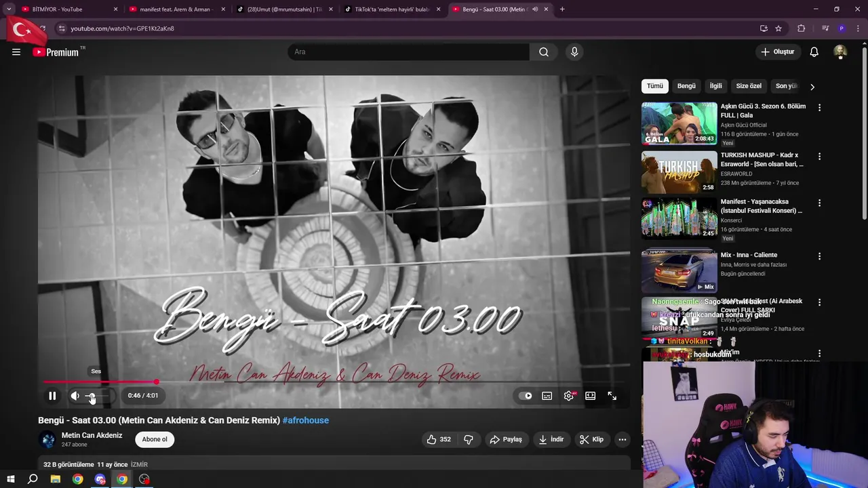Open account avatar menu

point(840,52)
